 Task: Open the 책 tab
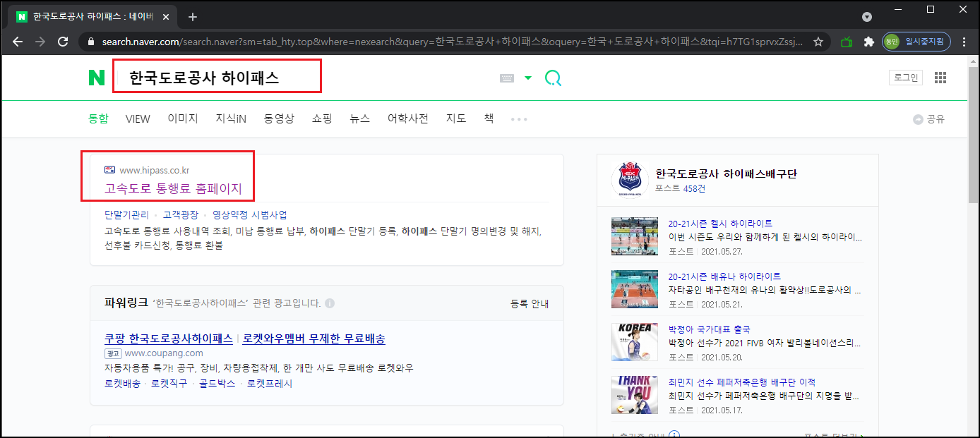point(489,118)
